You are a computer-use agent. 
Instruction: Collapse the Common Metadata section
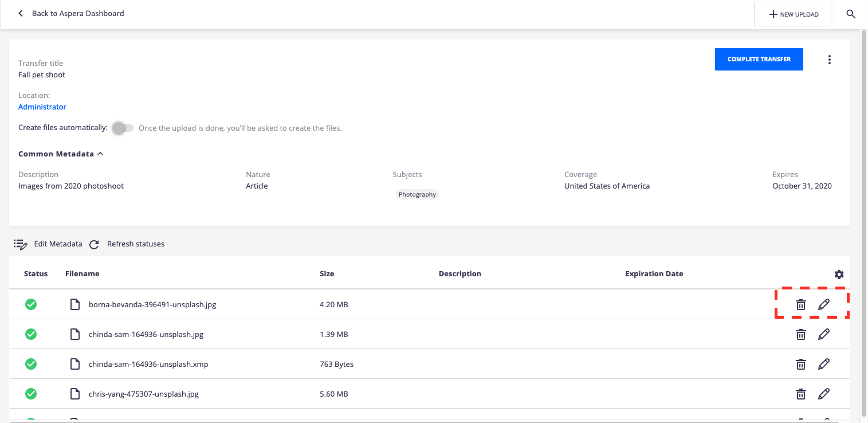[61, 154]
